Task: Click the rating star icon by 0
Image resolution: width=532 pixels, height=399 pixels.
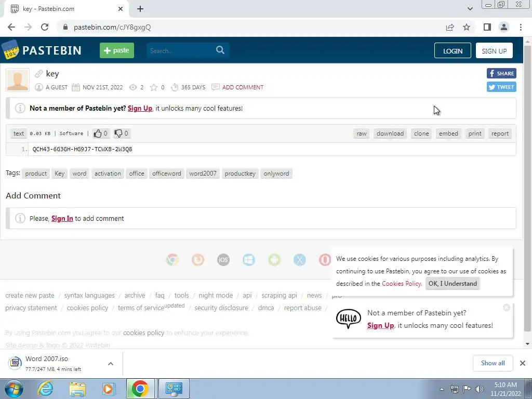Action: [154, 87]
